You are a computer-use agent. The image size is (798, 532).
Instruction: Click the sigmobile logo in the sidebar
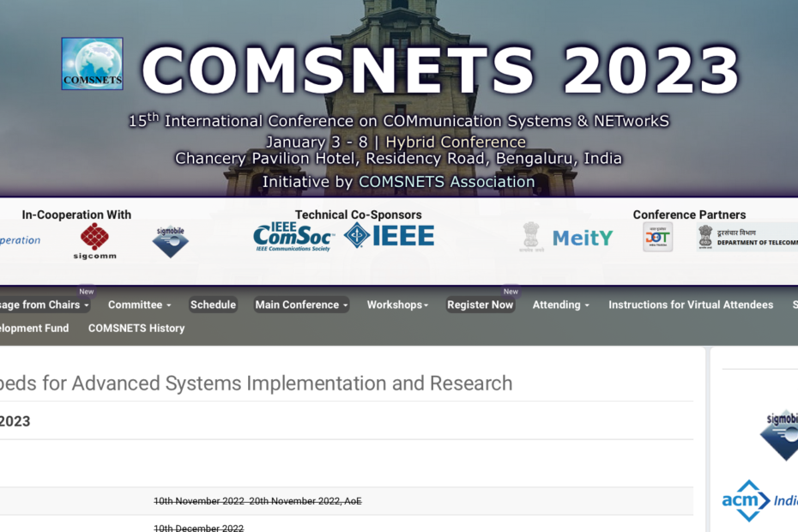tap(779, 435)
